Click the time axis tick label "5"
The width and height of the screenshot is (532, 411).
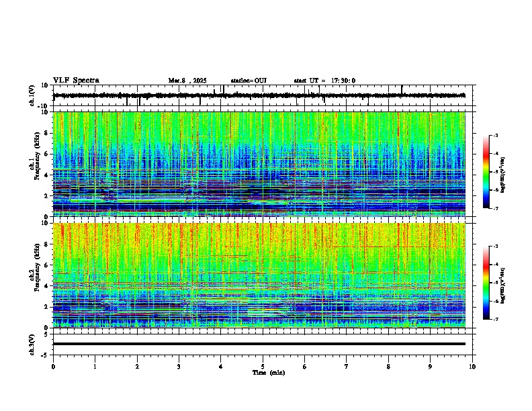263,367
